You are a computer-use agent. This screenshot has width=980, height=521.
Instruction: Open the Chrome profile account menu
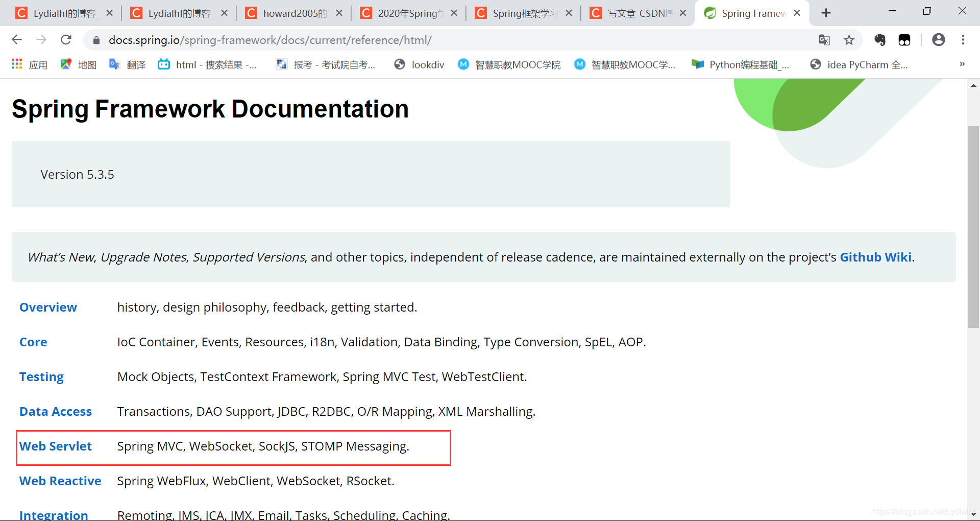pyautogui.click(x=938, y=40)
